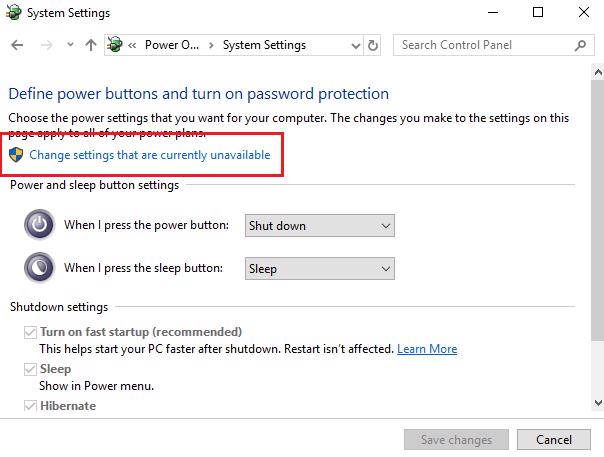Image resolution: width=604 pixels, height=457 pixels.
Task: Click the search magnifier icon
Action: coord(580,45)
